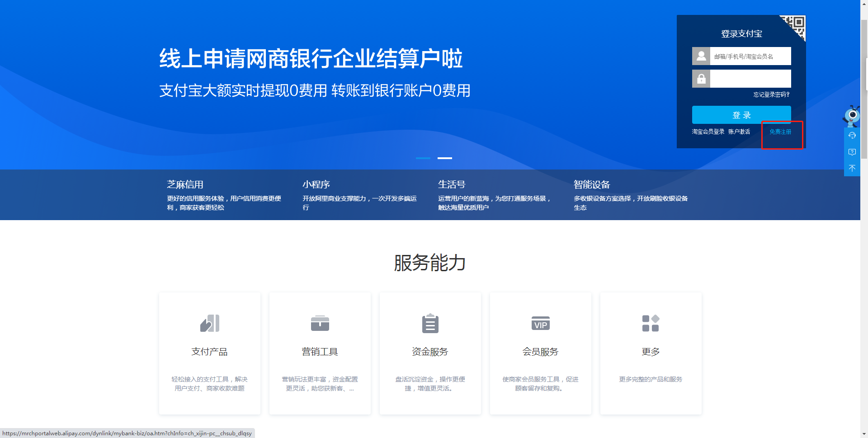Open the 小程序 section
Viewport: 868px width, 438px height.
[316, 184]
